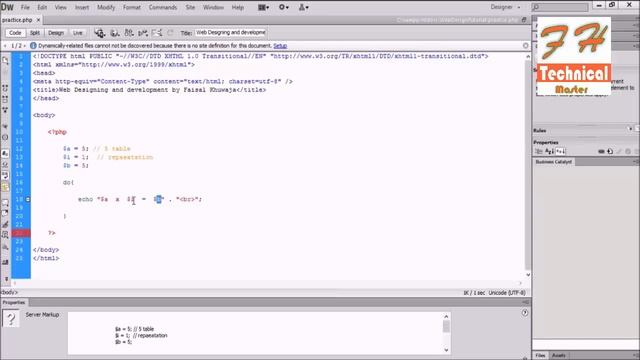The image size is (640, 360).
Task: Switch to Code view
Action: pyautogui.click(x=15, y=33)
